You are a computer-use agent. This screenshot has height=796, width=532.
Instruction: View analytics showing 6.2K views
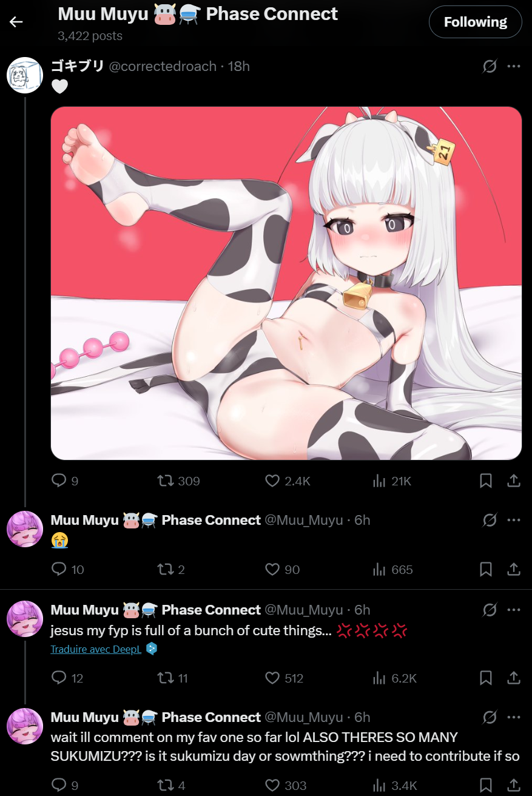(394, 678)
